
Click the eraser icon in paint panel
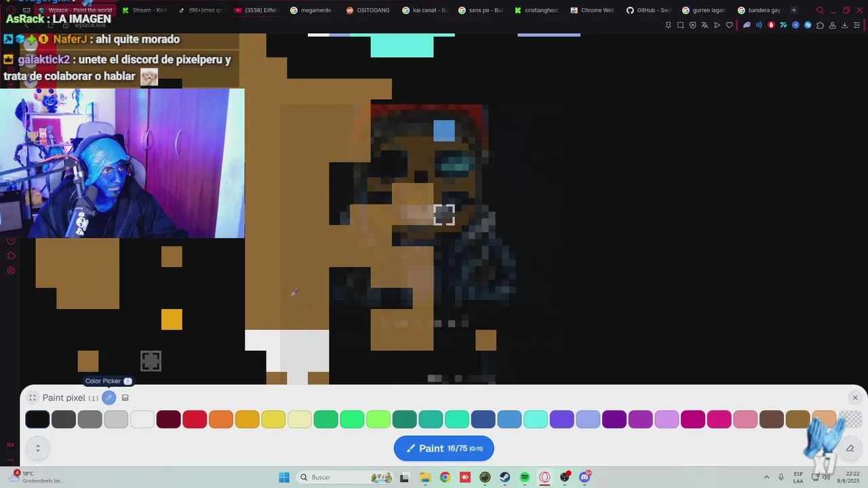point(850,448)
